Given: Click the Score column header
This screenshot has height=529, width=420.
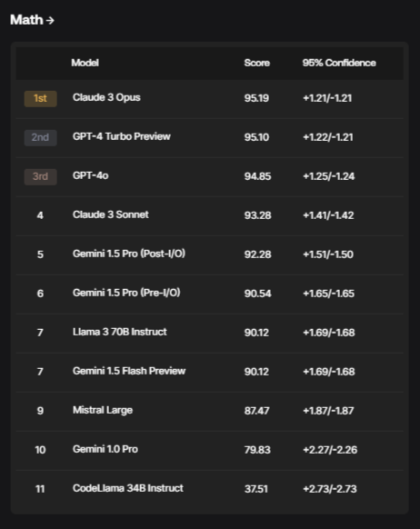Looking at the screenshot, I should 257,63.
